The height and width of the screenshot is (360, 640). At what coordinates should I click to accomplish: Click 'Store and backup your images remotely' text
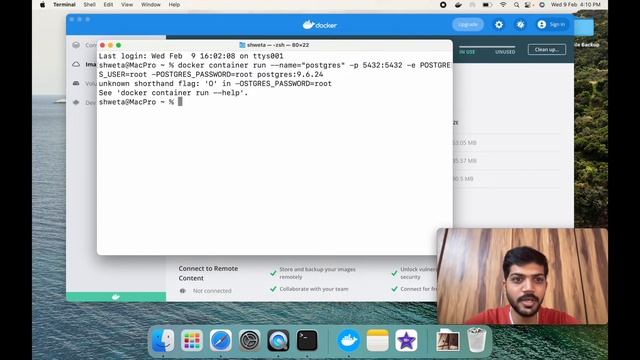point(317,273)
